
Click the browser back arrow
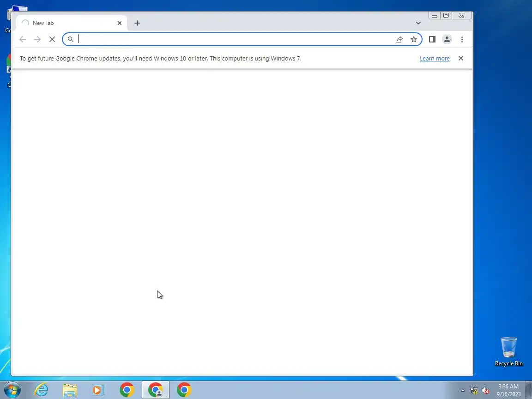point(23,39)
